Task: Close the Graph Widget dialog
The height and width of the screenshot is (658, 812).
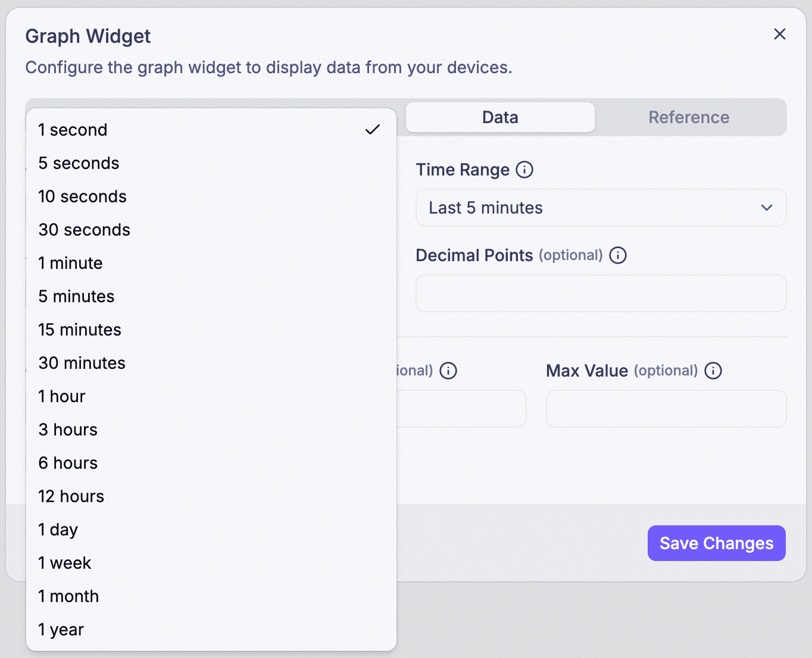Action: point(780,34)
